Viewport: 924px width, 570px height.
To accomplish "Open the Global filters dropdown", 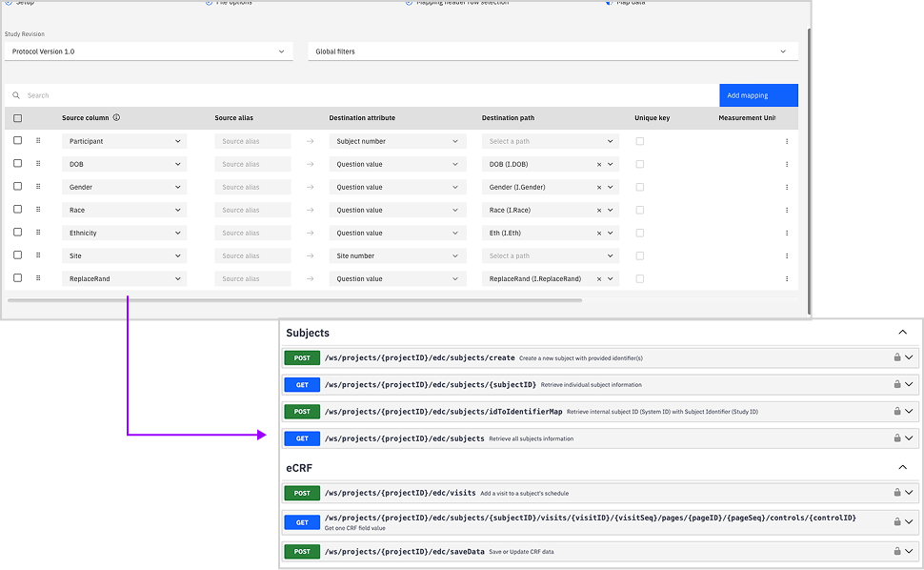I will (552, 52).
